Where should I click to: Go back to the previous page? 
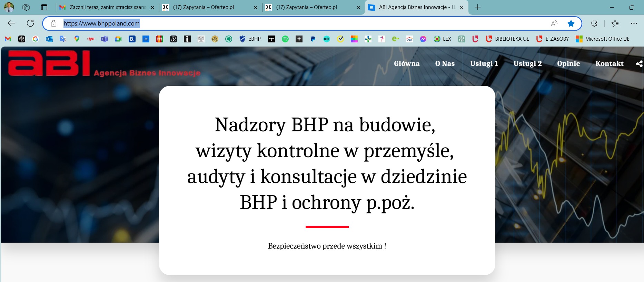[11, 23]
